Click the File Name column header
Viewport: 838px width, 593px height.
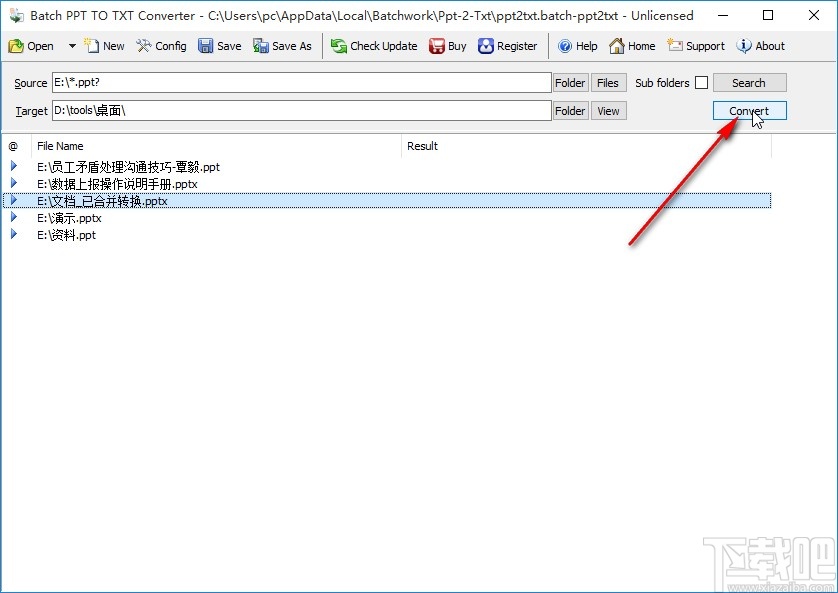60,146
